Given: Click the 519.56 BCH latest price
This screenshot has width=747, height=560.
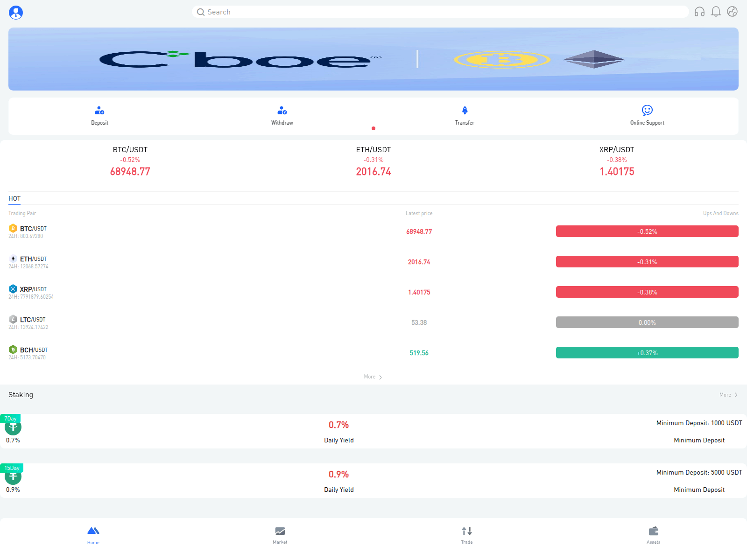Looking at the screenshot, I should click(419, 353).
